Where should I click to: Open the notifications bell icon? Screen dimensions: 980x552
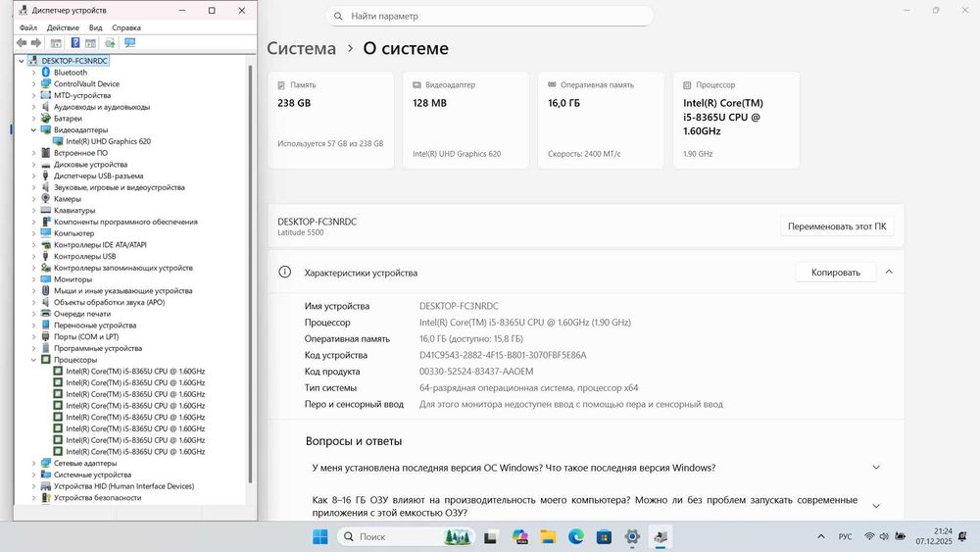tap(962, 536)
